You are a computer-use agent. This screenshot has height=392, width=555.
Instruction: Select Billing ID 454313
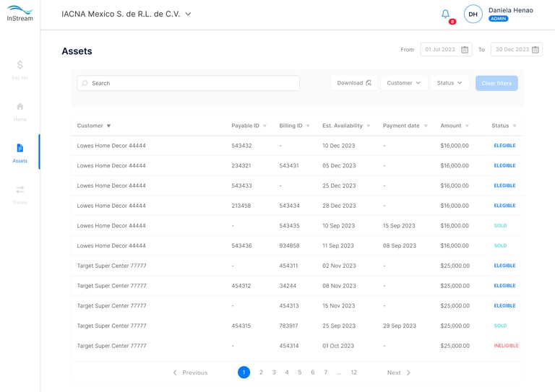coord(289,306)
